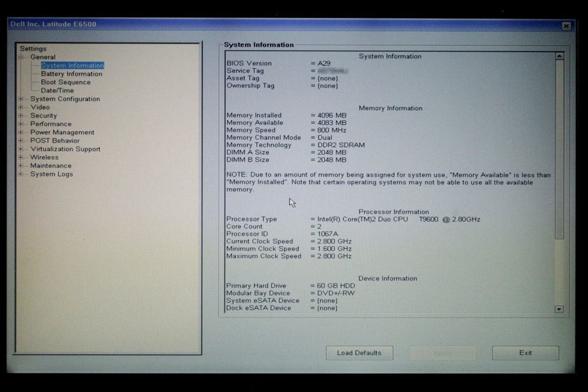
Task: Expand the Virtualization Support node
Action: pyautogui.click(x=22, y=149)
